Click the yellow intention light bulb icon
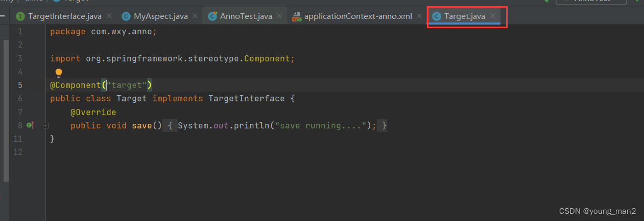 [58, 73]
